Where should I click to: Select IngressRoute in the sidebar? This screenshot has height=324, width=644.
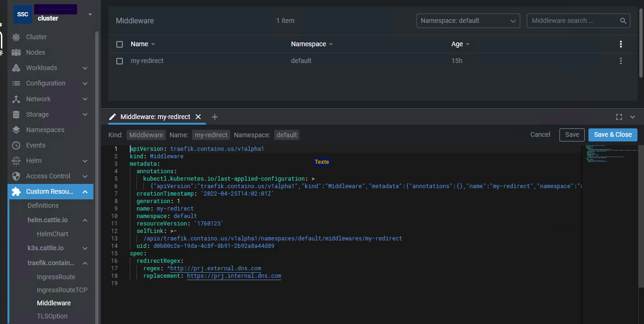coord(56,277)
